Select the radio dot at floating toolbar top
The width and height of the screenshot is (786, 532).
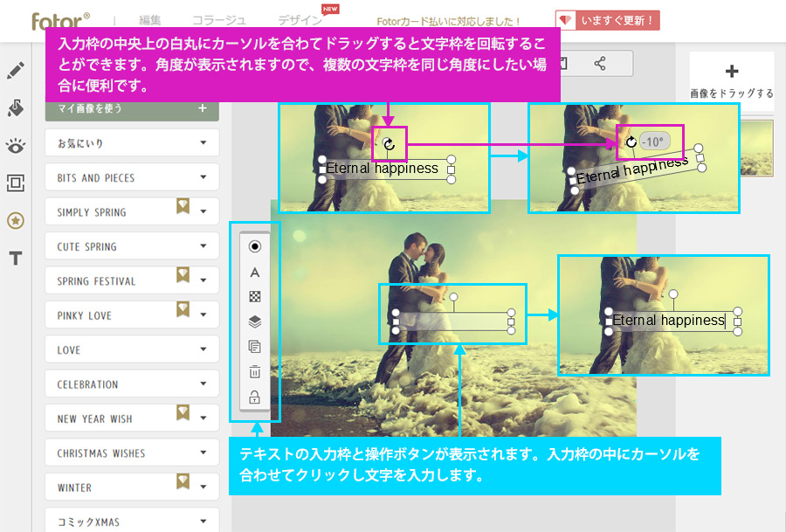pyautogui.click(x=255, y=246)
